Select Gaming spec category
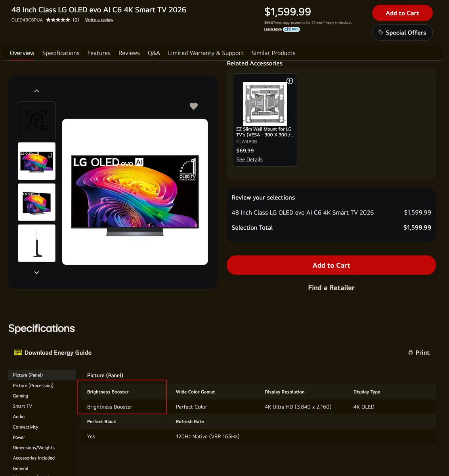Viewport: 449px width, 476px height. (21, 396)
